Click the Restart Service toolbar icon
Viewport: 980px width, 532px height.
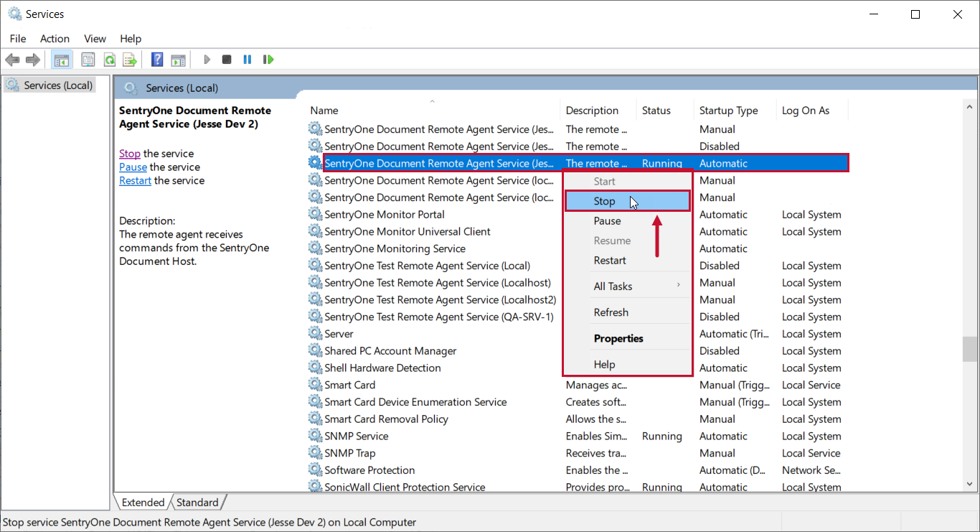[x=268, y=60]
